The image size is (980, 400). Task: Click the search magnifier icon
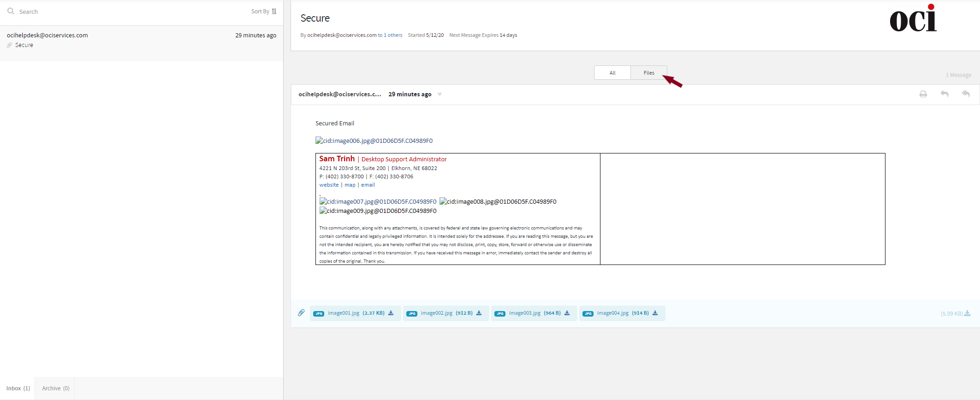11,11
